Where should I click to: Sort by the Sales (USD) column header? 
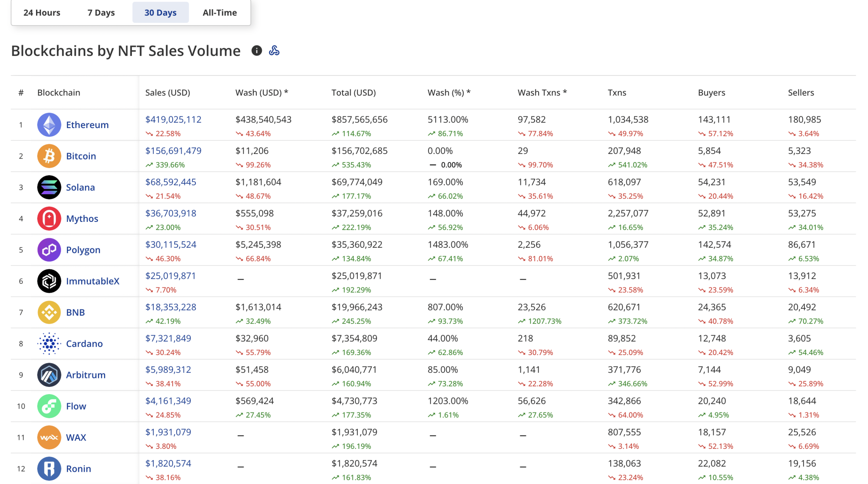168,92
